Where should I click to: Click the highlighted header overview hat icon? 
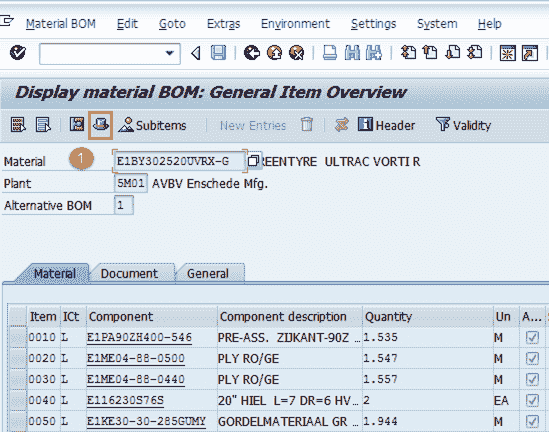click(x=100, y=125)
